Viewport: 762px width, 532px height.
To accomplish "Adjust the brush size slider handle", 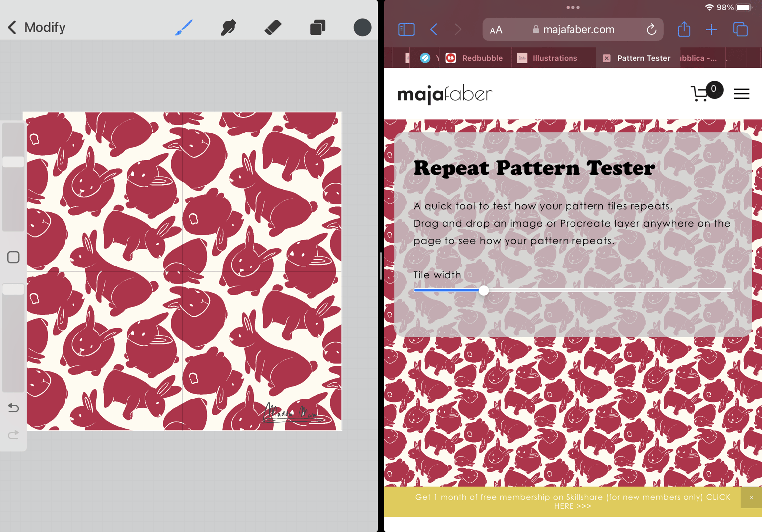I will (x=13, y=162).
